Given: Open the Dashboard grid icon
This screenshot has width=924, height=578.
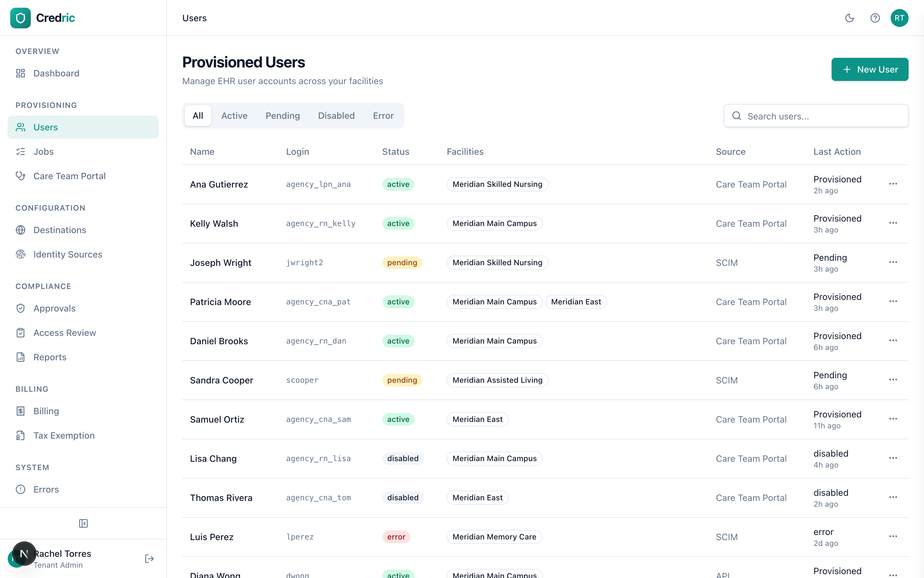Looking at the screenshot, I should (21, 74).
